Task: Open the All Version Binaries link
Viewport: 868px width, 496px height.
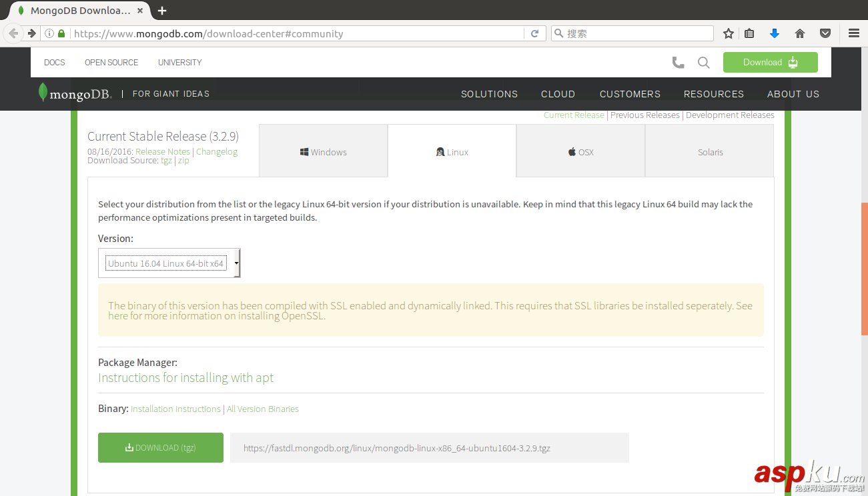Action: click(263, 409)
